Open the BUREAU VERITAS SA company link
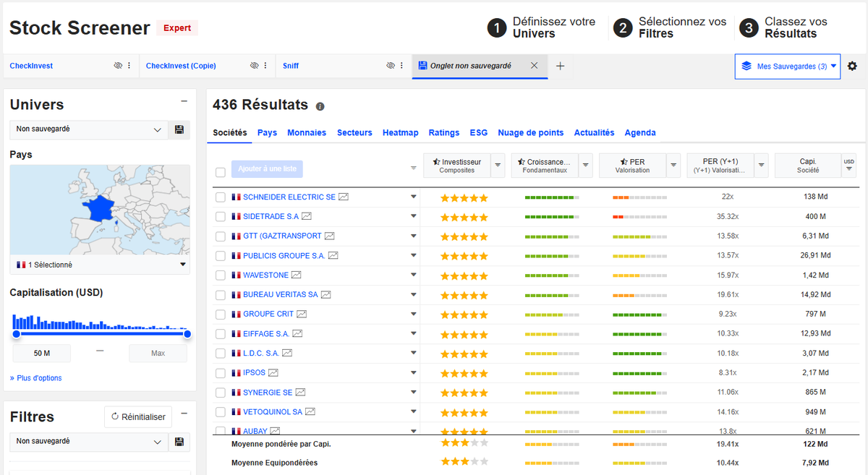 281,294
